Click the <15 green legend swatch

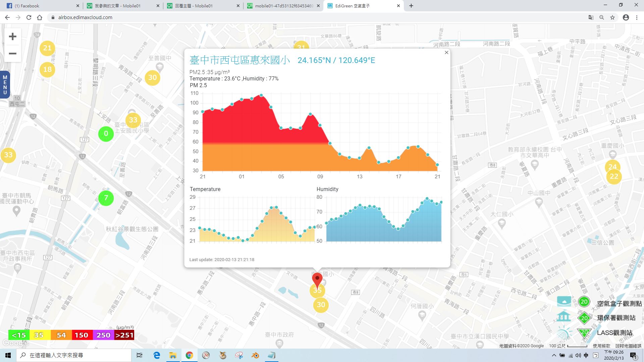pyautogui.click(x=19, y=335)
